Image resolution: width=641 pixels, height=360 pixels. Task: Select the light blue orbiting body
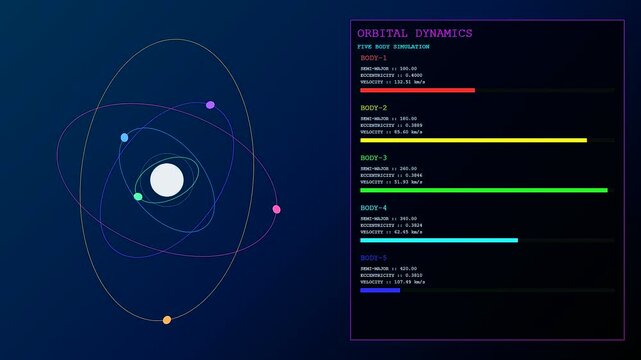tap(124, 138)
